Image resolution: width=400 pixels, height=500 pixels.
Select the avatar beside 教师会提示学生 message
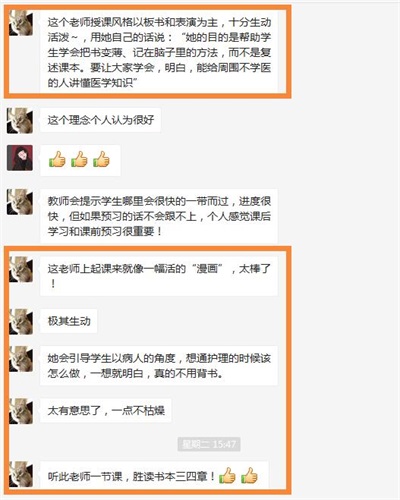tap(20, 202)
